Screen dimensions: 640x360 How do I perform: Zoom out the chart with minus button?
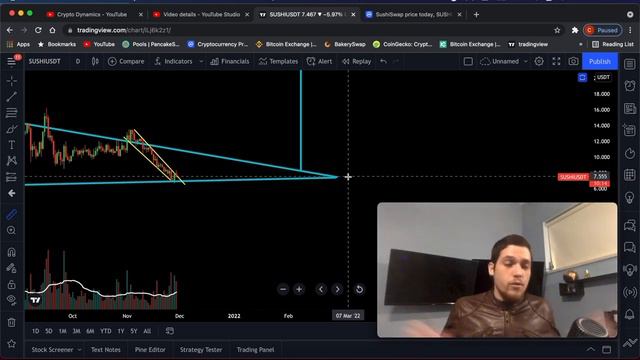click(x=283, y=289)
